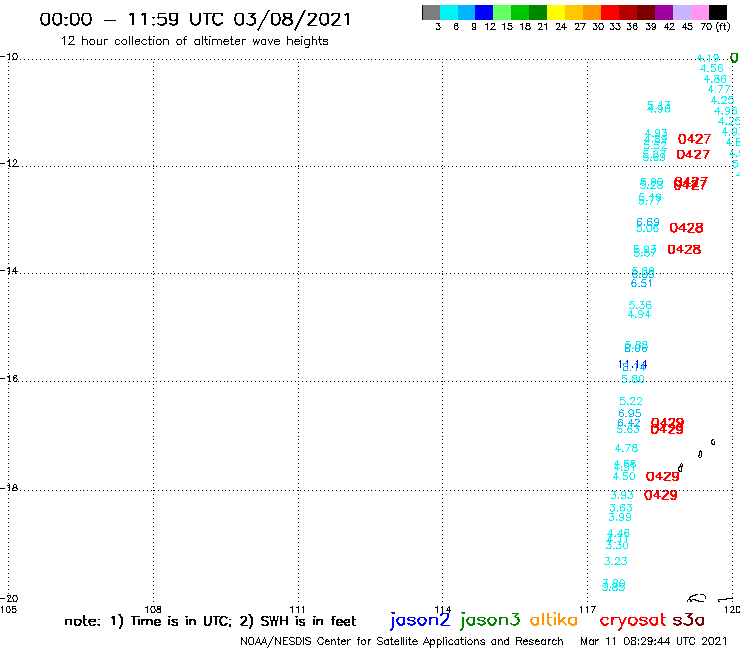Click the red 0428 label beside 5.93
The width and height of the screenshot is (740, 650).
point(684,250)
